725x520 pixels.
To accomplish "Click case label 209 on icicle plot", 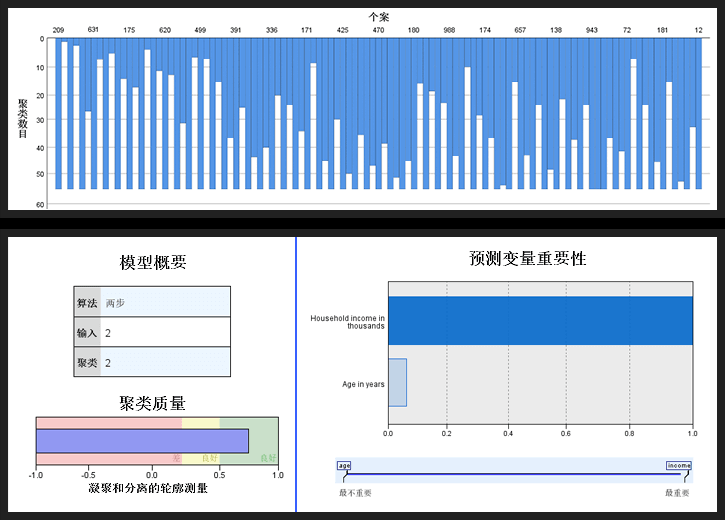I will coord(58,31).
